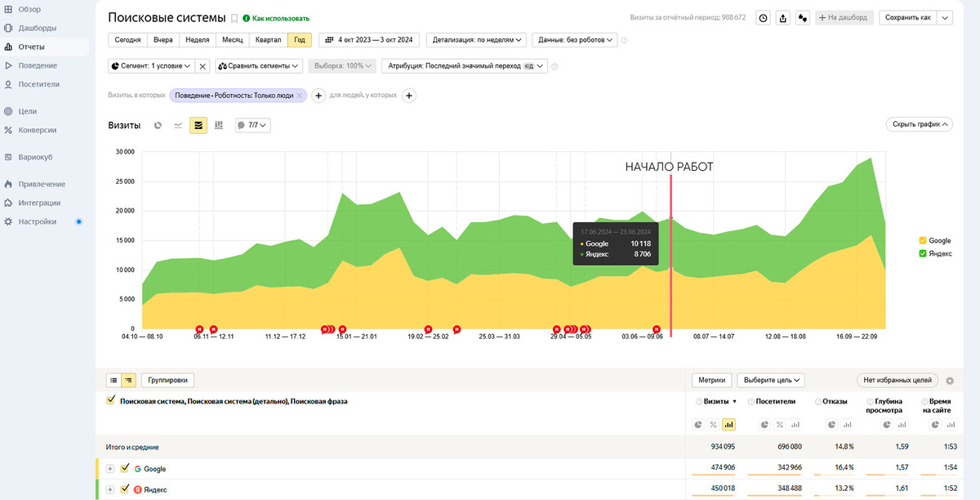Toggle the Поисковая система header checkbox
980x500 pixels.
click(111, 401)
